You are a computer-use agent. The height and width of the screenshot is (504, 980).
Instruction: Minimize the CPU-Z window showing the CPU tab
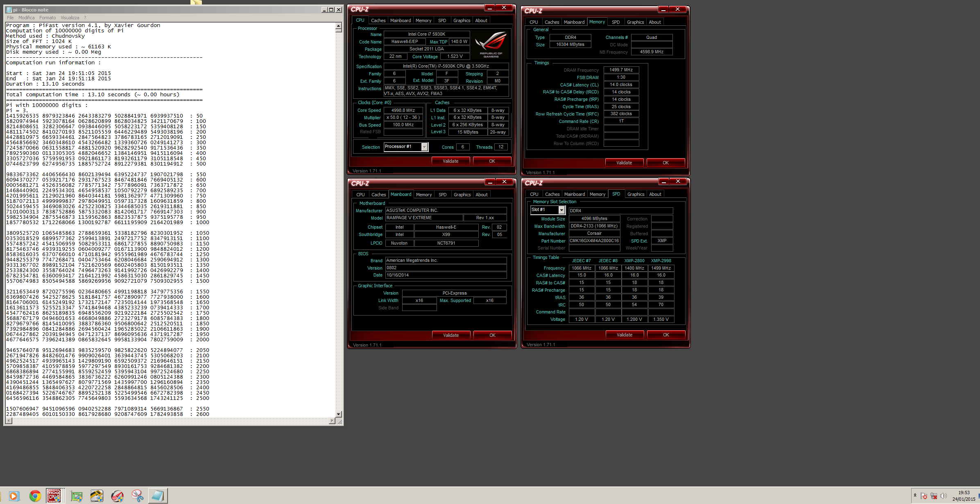point(490,8)
